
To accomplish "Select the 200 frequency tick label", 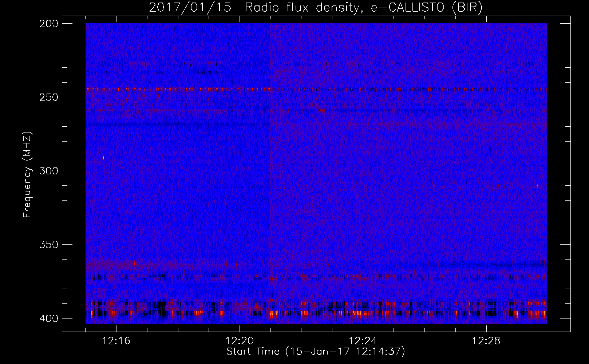I will 49,24.
